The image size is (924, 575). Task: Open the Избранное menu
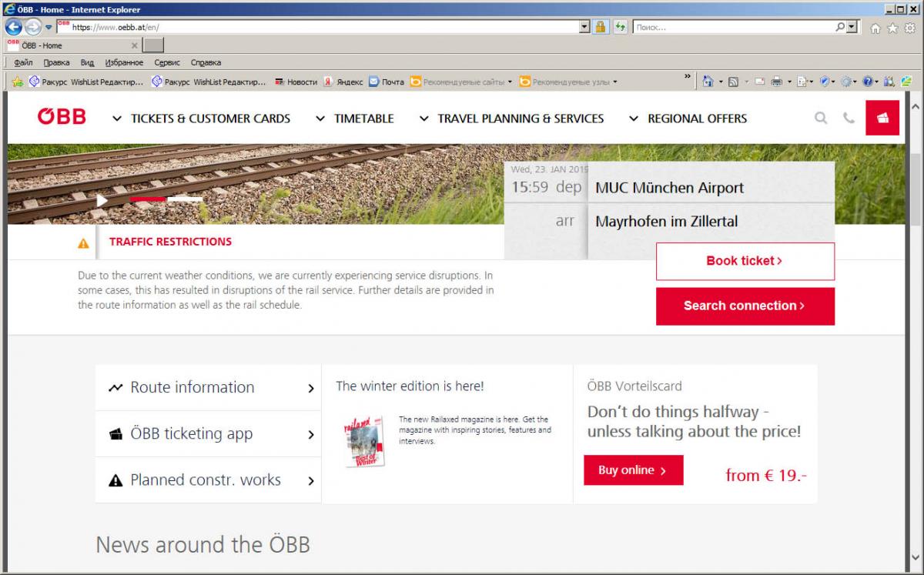124,62
